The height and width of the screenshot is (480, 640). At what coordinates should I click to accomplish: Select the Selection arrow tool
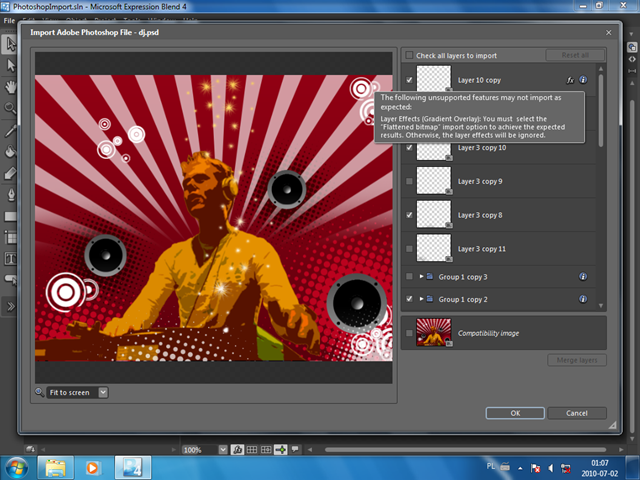(x=10, y=44)
